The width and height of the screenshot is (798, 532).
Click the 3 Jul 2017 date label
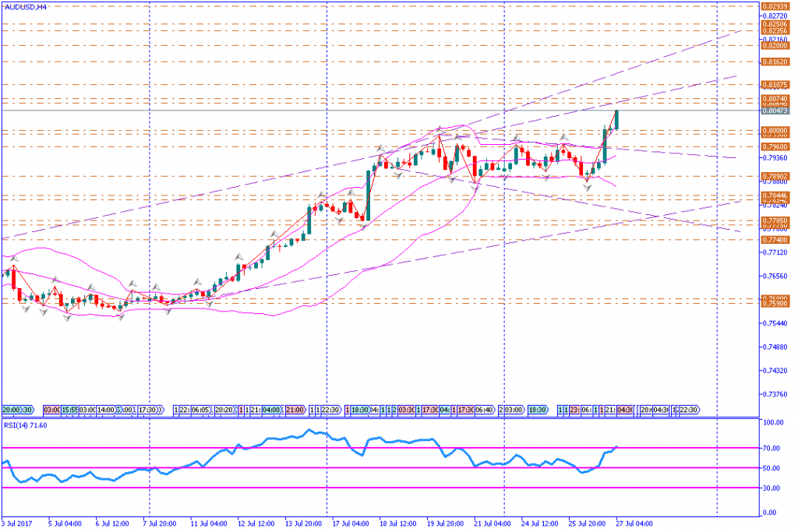17,524
